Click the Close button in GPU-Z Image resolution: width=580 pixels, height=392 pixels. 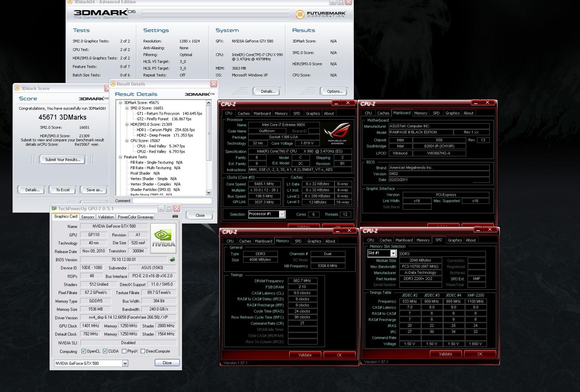point(167,363)
